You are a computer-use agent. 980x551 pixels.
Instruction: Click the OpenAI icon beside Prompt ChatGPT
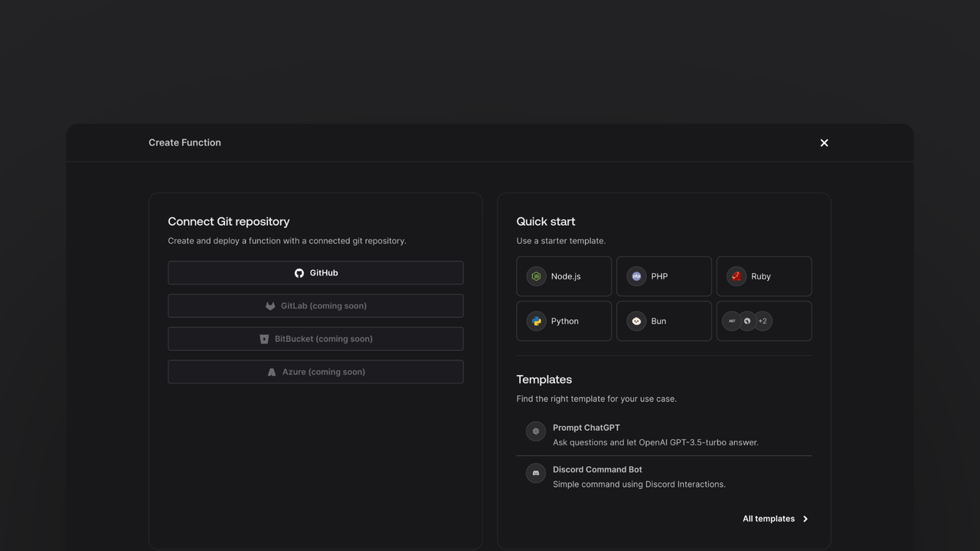click(536, 432)
